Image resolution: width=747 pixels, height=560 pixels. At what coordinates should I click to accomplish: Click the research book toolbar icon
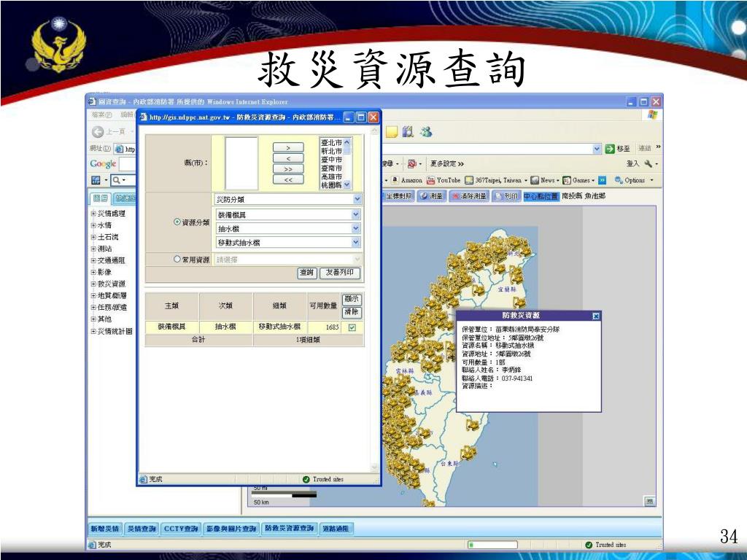[x=408, y=132]
